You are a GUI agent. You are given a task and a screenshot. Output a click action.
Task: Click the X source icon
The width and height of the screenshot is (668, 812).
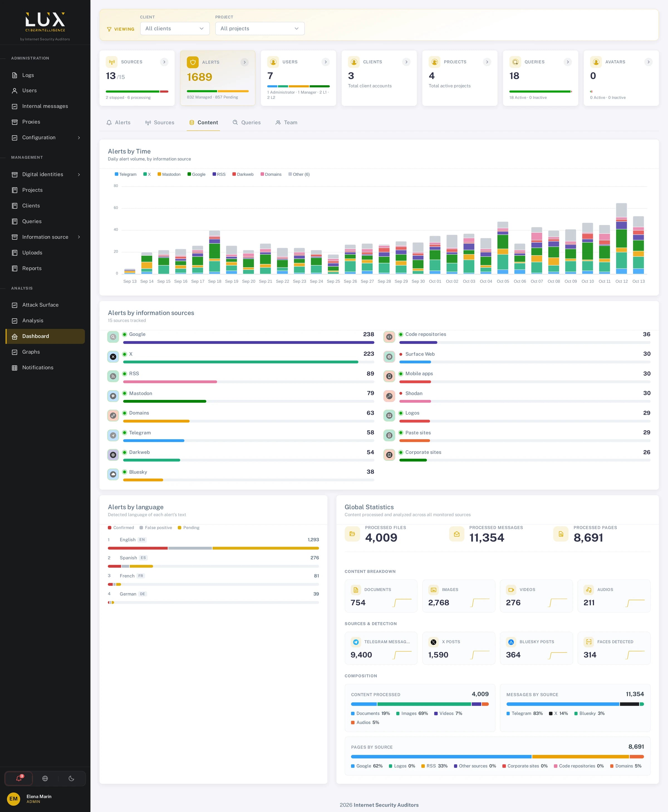pos(113,356)
